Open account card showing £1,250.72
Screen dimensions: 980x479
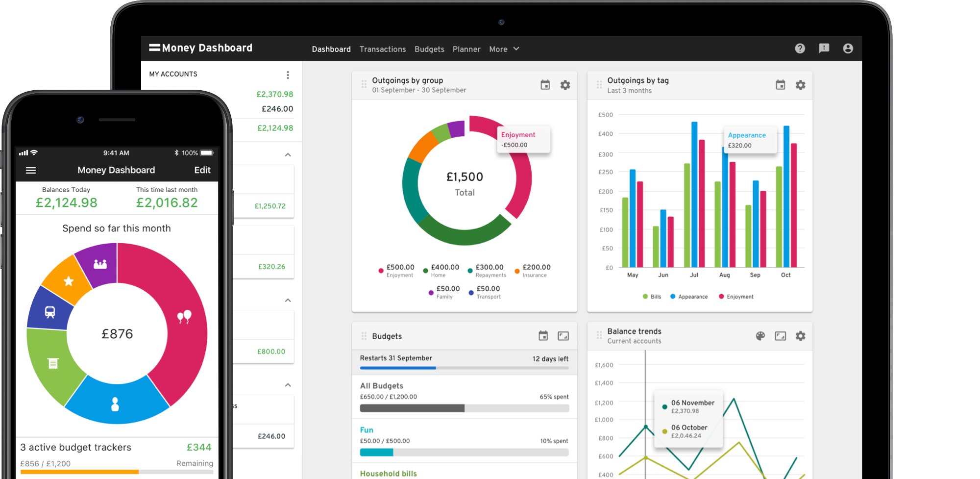click(264, 191)
